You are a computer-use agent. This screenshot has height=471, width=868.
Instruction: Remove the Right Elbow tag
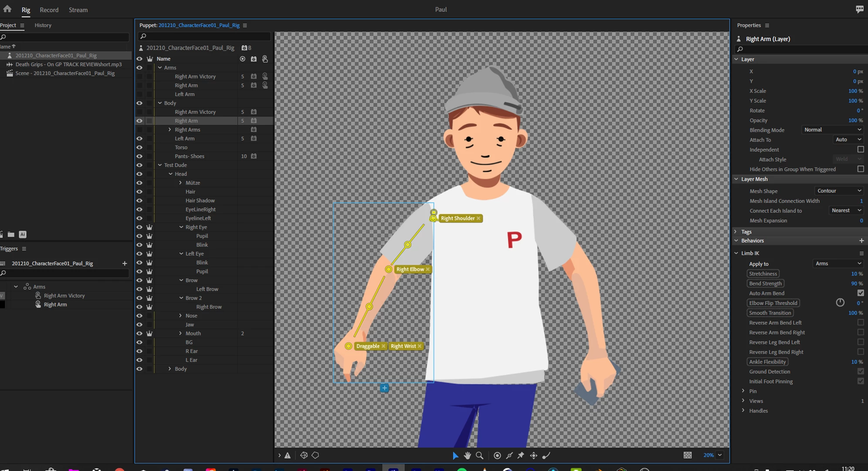tap(428, 269)
